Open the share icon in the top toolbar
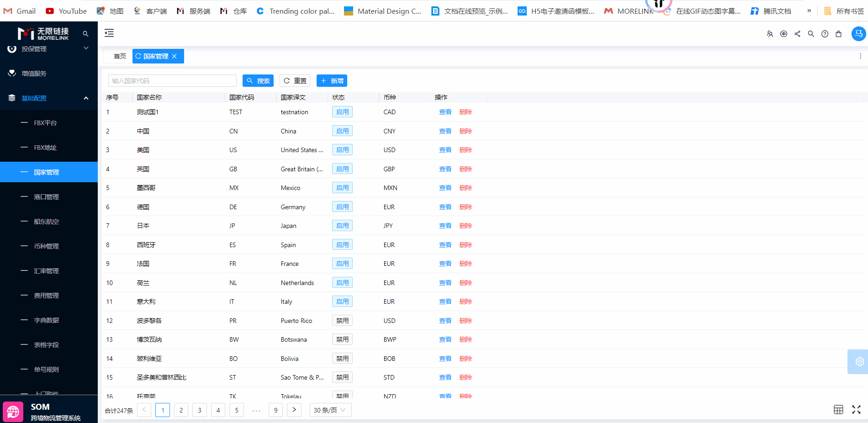 797,34
